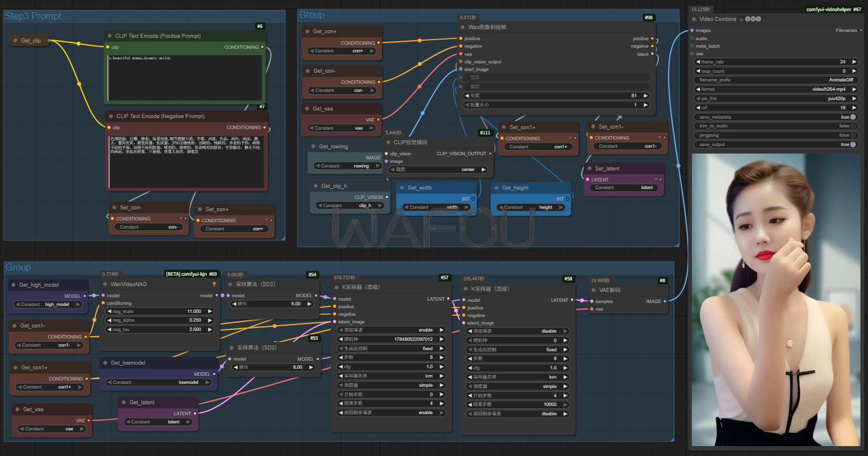Image resolution: width=868 pixels, height=456 pixels.
Task: Click the latent output port on Wan图像到视频 node
Action: click(652, 54)
